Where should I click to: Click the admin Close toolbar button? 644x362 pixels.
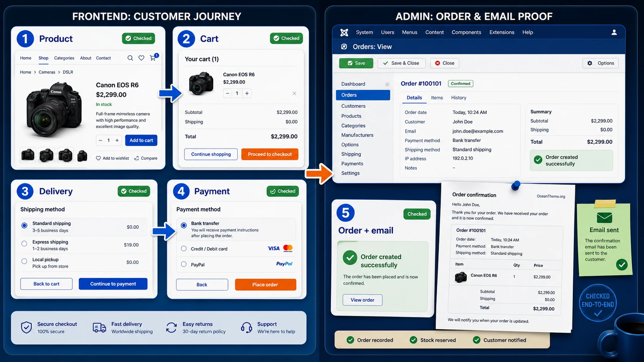pyautogui.click(x=445, y=63)
